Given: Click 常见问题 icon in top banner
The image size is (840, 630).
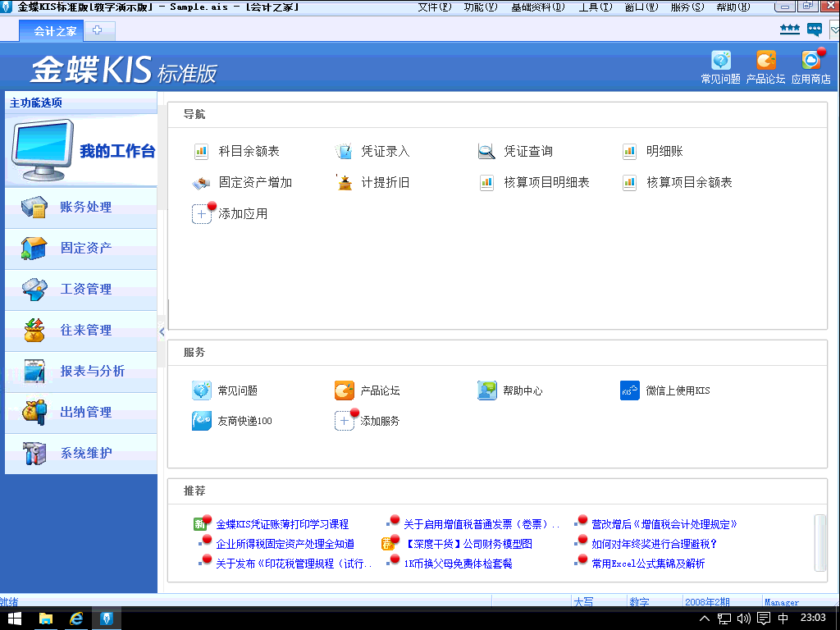Looking at the screenshot, I should tap(720, 60).
